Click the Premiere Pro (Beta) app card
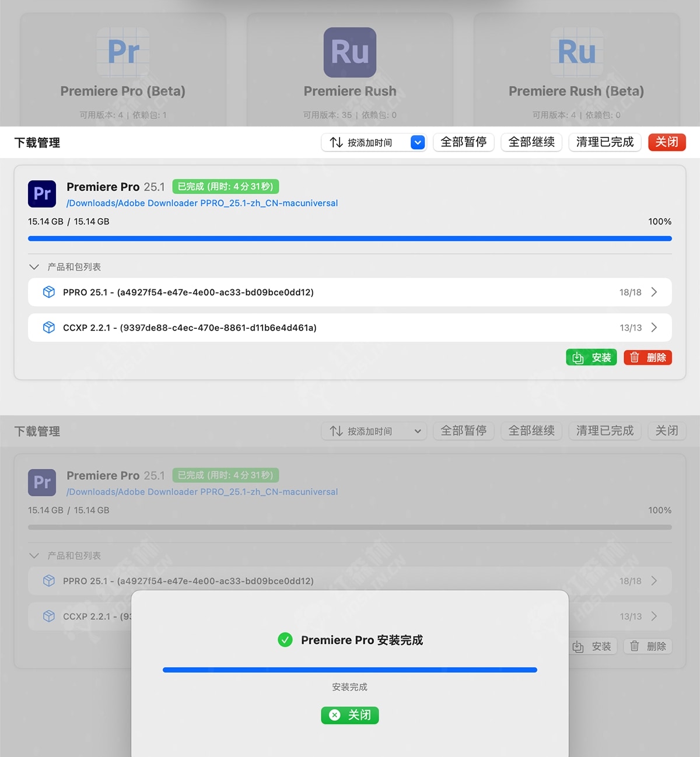Image resolution: width=700 pixels, height=757 pixels. tap(123, 70)
